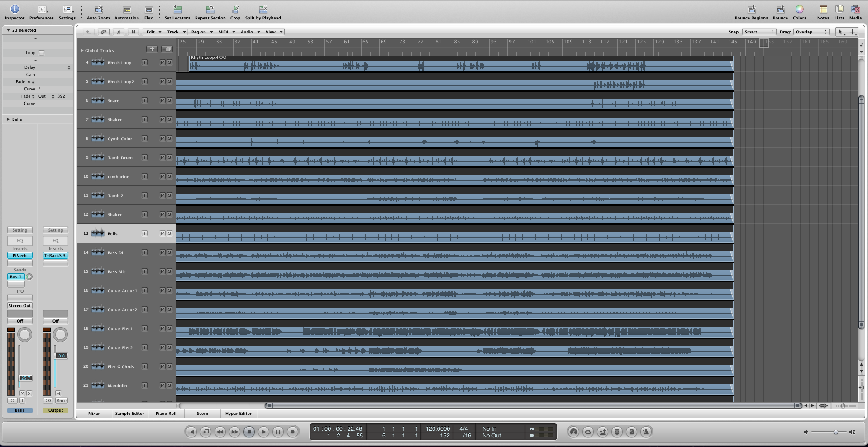Solo the Guitar Elec1 track
868x447 pixels.
click(169, 328)
